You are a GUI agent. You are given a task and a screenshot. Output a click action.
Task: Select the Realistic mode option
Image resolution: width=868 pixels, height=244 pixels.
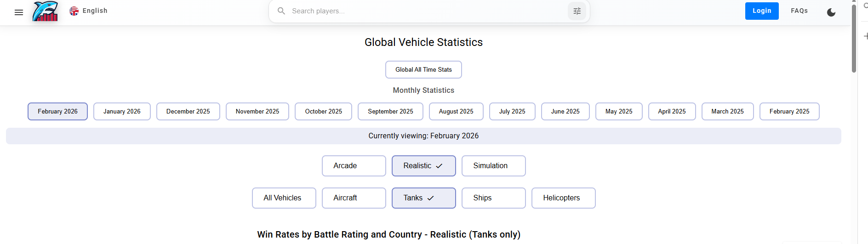click(x=423, y=166)
